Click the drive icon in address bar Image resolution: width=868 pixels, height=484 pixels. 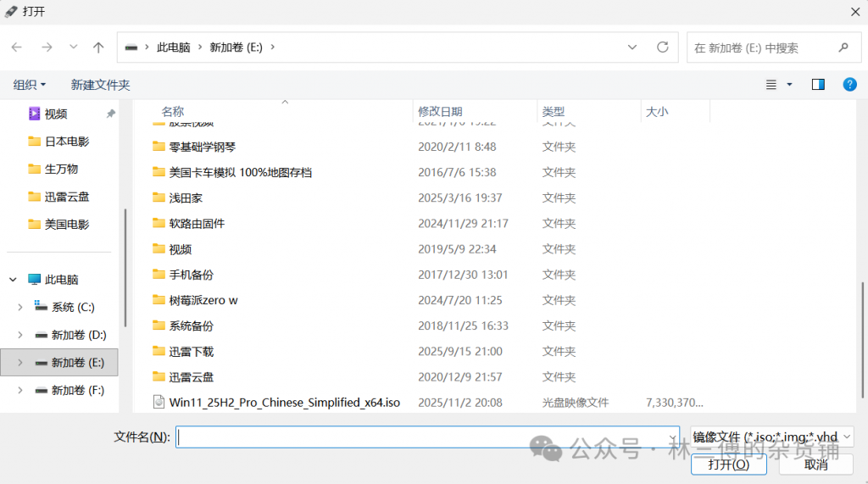[131, 47]
